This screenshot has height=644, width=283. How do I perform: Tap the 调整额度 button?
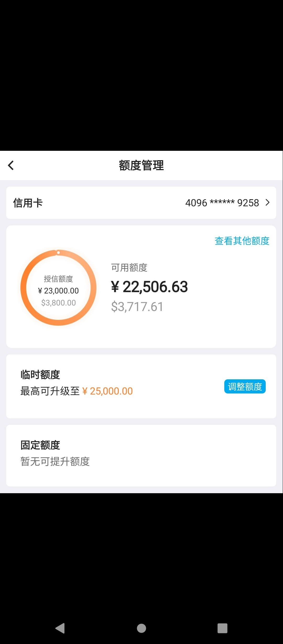[x=245, y=386]
